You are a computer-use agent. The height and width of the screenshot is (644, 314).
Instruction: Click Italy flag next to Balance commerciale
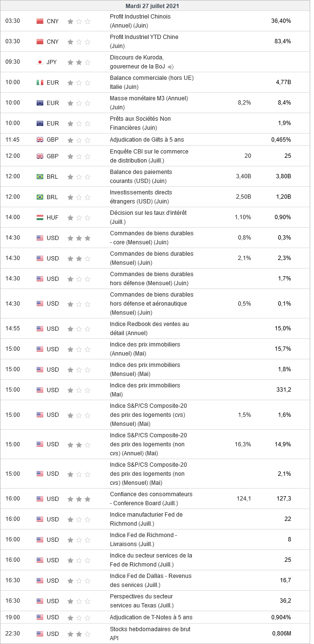tap(40, 83)
